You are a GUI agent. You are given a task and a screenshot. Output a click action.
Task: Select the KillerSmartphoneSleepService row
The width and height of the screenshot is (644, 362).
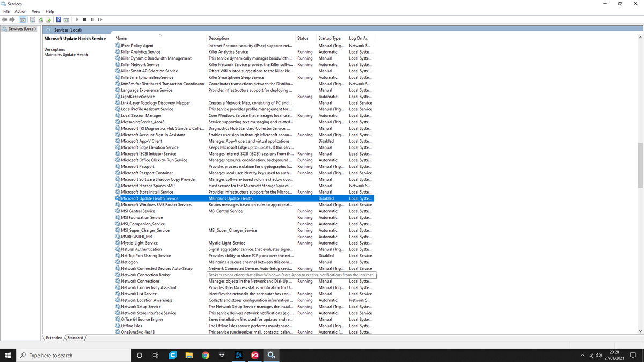click(244, 77)
